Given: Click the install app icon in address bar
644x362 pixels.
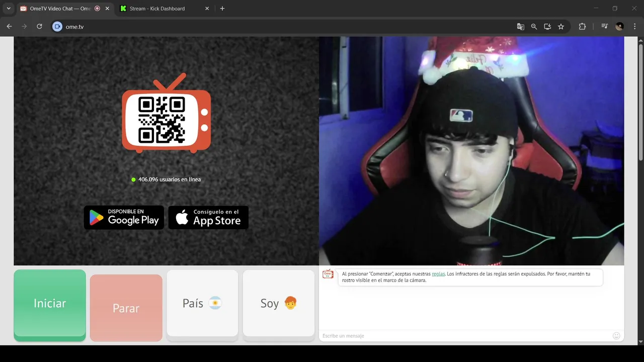Looking at the screenshot, I should pyautogui.click(x=547, y=27).
